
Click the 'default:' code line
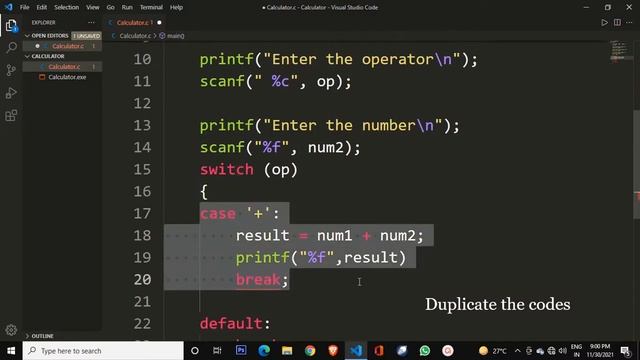(x=235, y=324)
